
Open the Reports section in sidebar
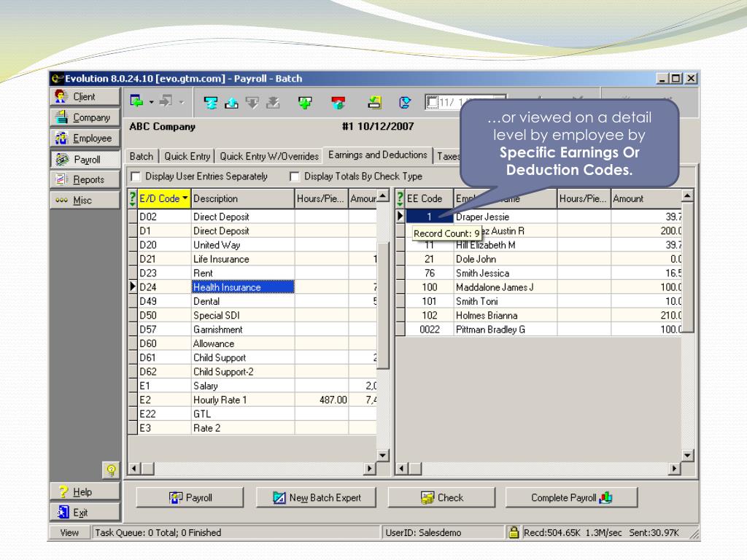(84, 179)
